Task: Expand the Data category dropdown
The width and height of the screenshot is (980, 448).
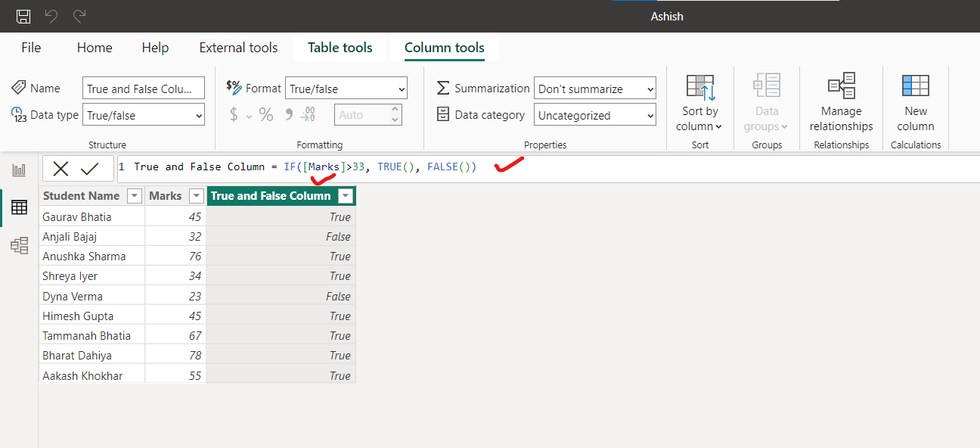Action: [x=594, y=114]
